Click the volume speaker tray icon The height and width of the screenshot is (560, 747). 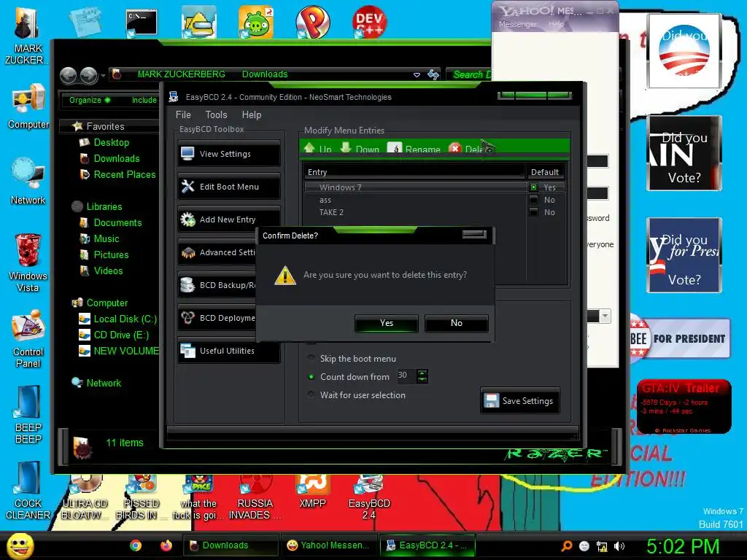coord(619,547)
